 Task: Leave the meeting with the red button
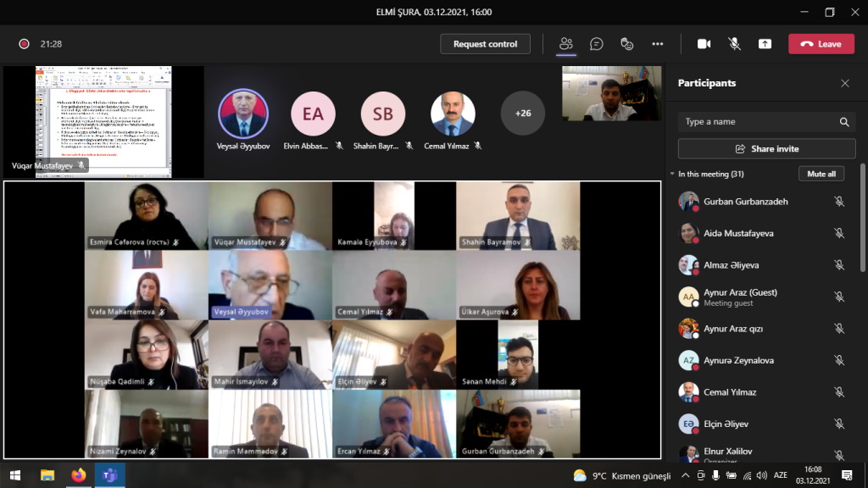(821, 44)
